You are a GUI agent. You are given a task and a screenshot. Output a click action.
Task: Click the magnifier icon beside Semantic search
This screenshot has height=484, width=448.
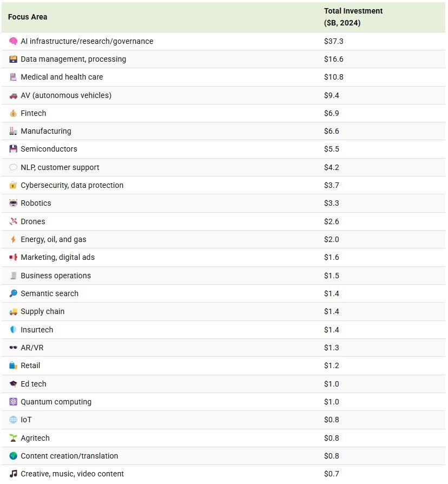tap(13, 293)
